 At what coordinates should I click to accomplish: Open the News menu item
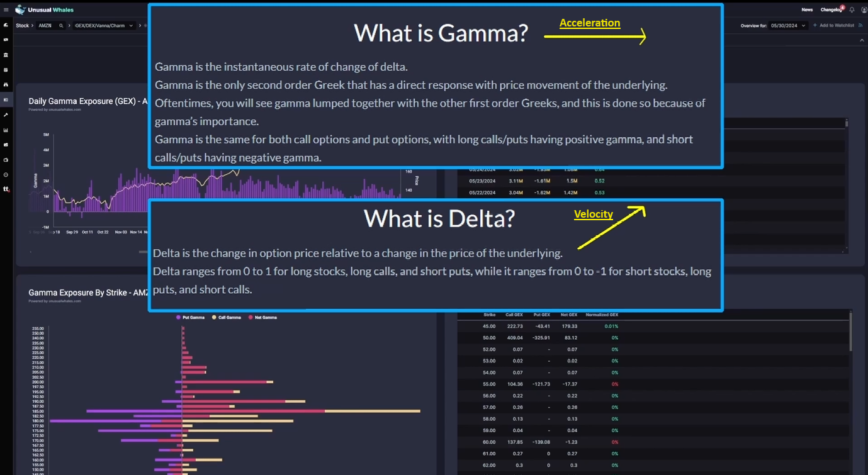(x=807, y=9)
